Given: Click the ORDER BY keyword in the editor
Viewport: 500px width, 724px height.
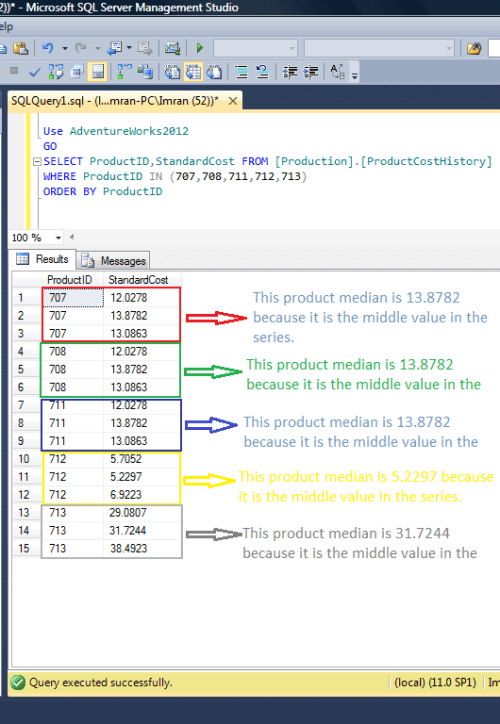Looking at the screenshot, I should [69, 192].
